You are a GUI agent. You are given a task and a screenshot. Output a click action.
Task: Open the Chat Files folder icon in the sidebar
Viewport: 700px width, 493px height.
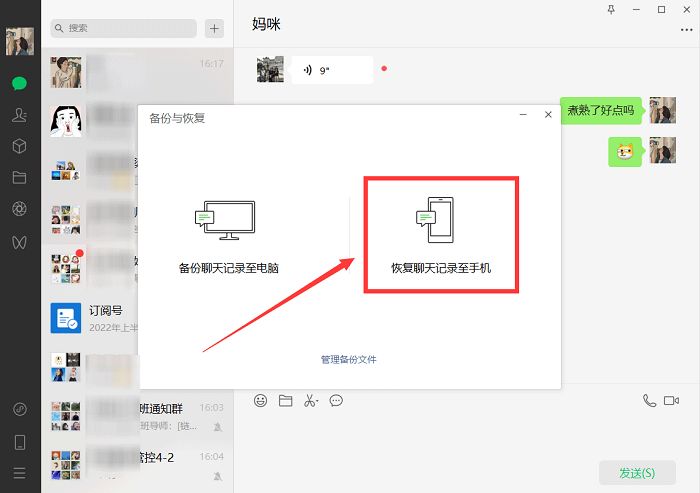click(19, 177)
